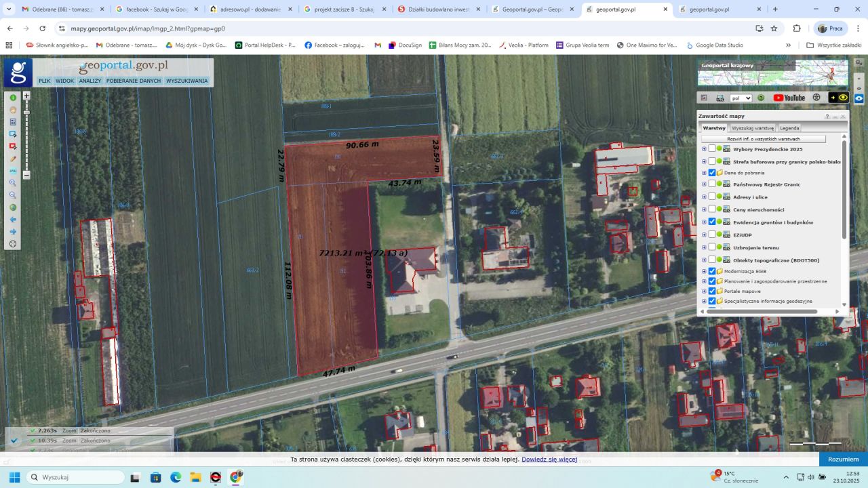Open the print map icon
Screen dimensions: 868x488
pyautogui.click(x=720, y=98)
